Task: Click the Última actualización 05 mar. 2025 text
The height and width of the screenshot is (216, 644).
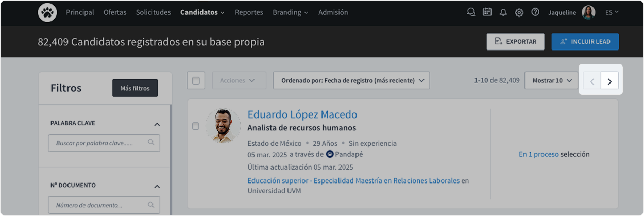Action: [300, 167]
